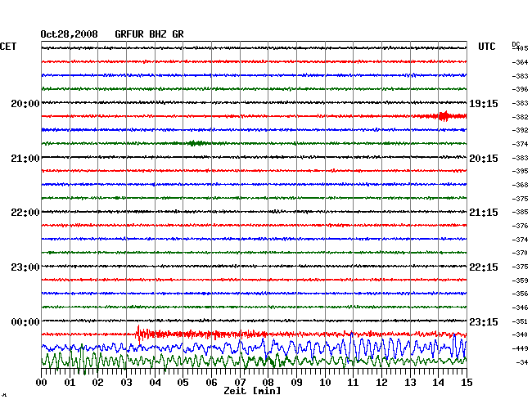The width and height of the screenshot is (532, 404).
Task: Click the DC offset value -385
Action: [x=520, y=212]
